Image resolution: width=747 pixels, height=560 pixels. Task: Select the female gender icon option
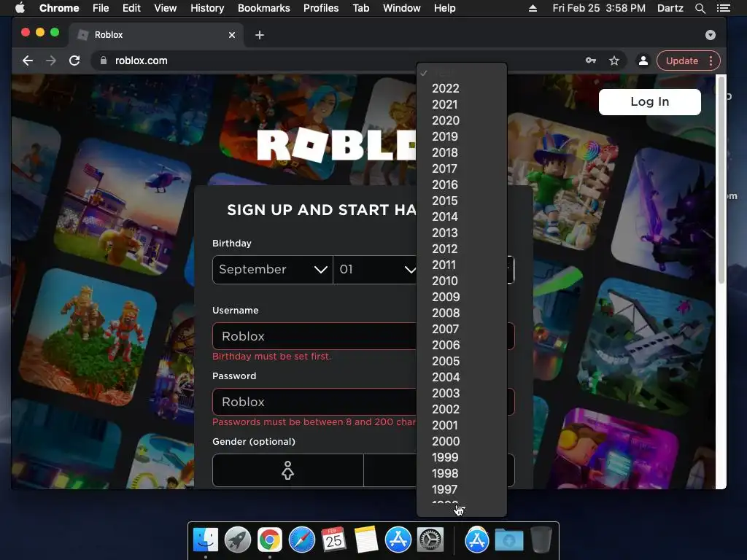(287, 470)
